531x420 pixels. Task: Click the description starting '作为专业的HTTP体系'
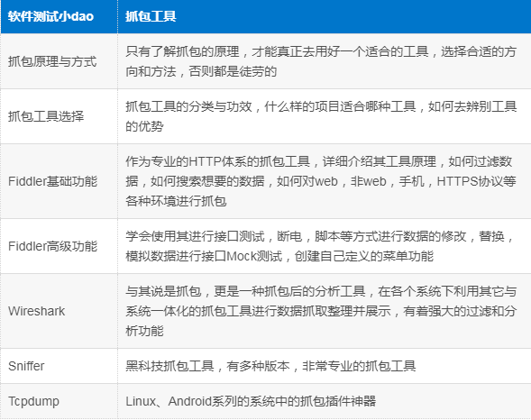[321, 181]
